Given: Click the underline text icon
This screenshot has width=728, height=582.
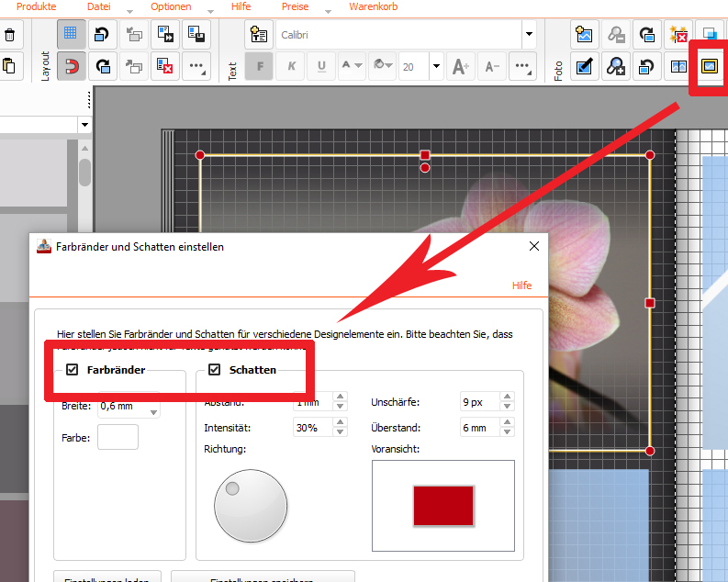Looking at the screenshot, I should tap(321, 66).
